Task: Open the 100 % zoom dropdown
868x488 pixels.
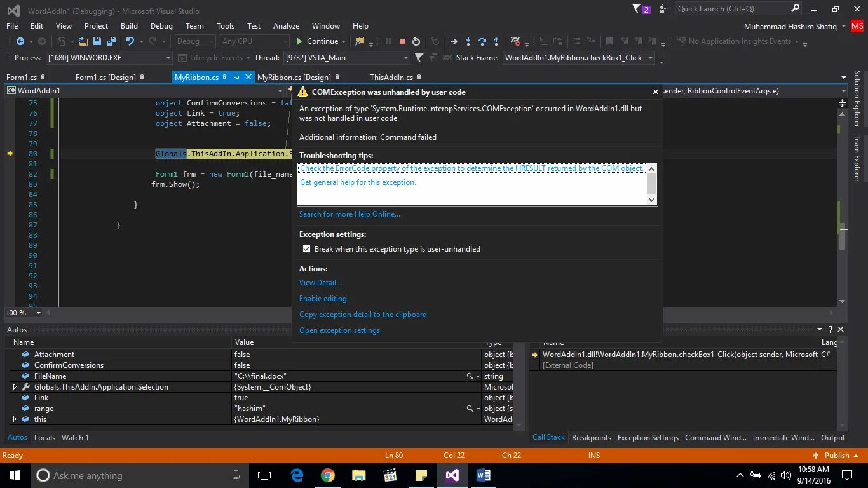Action: click(38, 313)
